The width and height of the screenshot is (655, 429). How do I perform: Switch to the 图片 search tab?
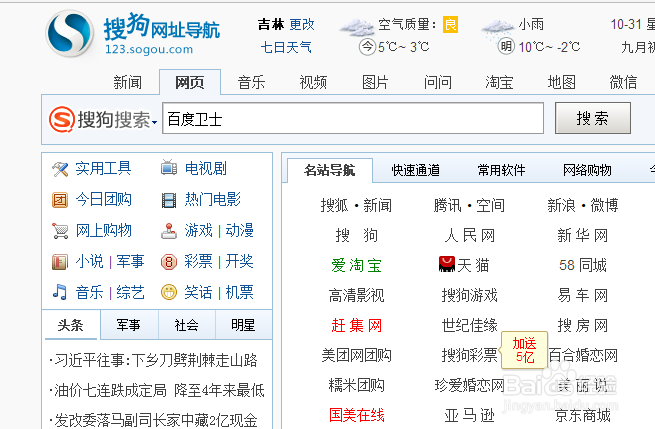click(x=375, y=82)
